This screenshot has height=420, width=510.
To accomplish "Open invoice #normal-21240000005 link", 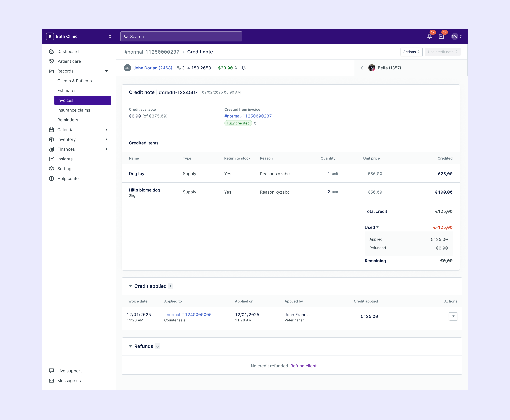I will 188,314.
